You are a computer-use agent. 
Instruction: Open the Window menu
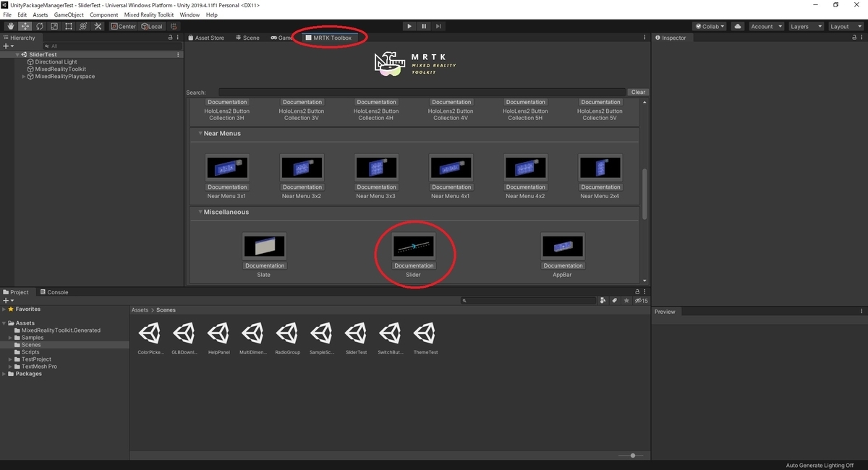tap(190, 14)
